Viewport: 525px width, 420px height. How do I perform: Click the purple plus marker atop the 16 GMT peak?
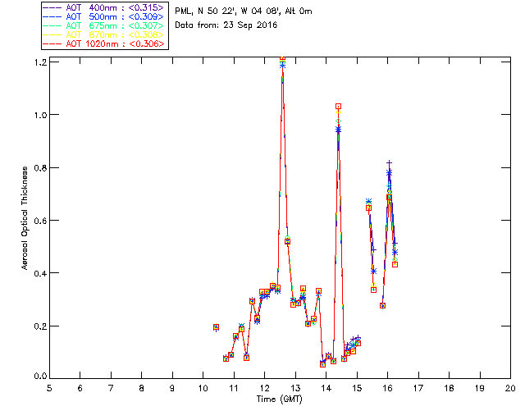click(389, 162)
